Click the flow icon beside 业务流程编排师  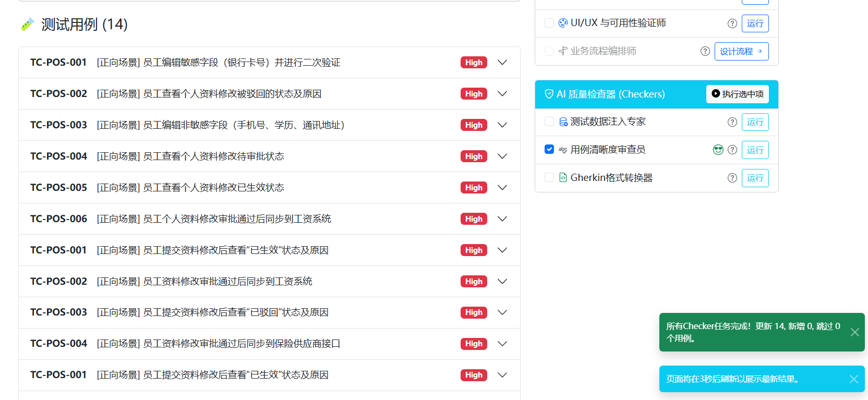pyautogui.click(x=563, y=51)
